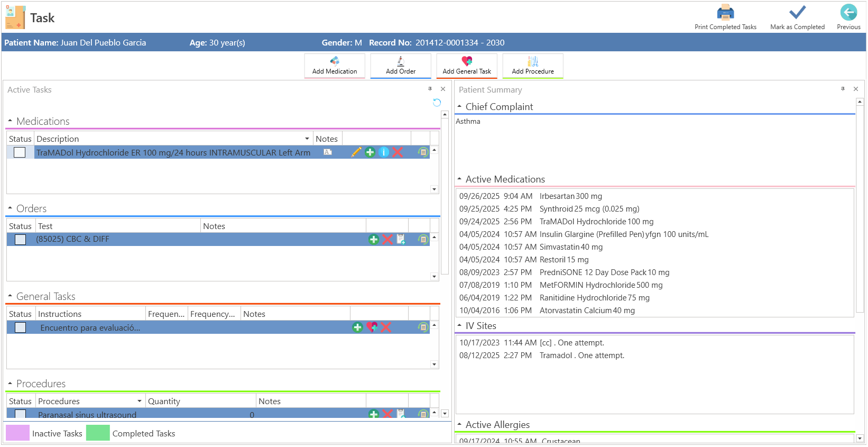Edit TraMADol medication with pencil icon
Screen dimensions: 868x447
click(x=356, y=152)
